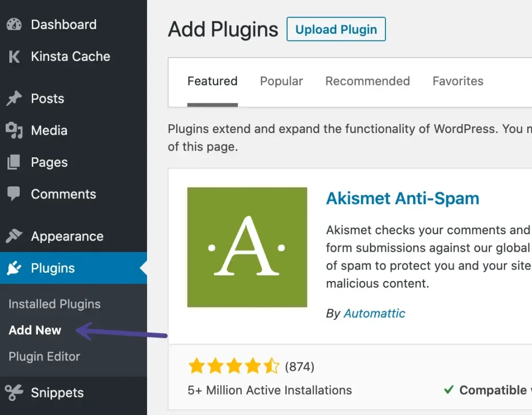Switch to the Featured tab
This screenshot has width=532, height=415.
(212, 81)
